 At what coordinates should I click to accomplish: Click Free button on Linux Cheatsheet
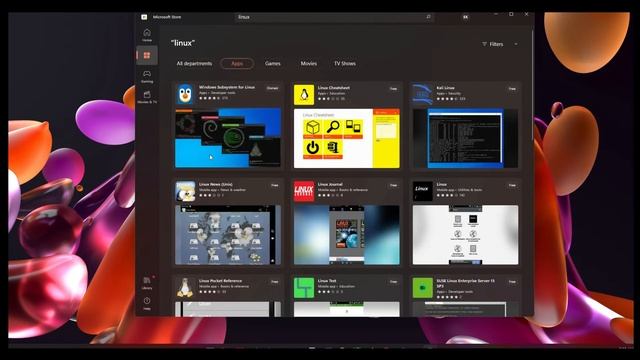(x=393, y=89)
